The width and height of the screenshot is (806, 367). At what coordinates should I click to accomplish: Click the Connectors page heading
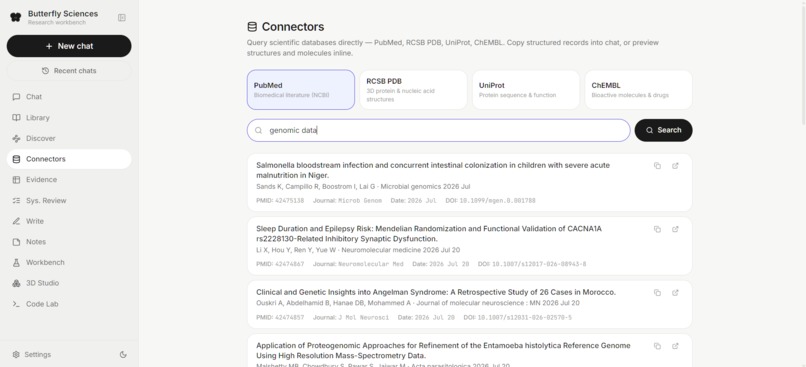click(x=293, y=27)
